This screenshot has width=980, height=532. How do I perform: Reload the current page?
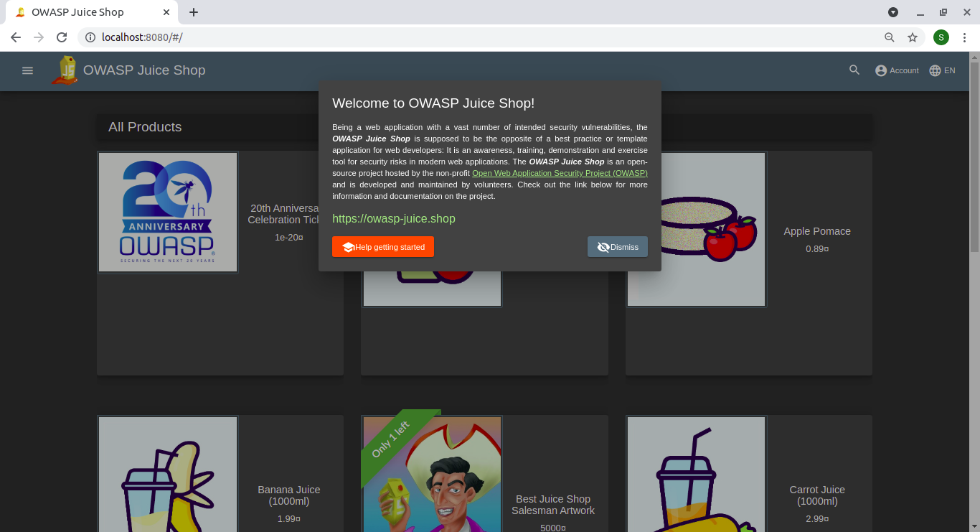[62, 37]
